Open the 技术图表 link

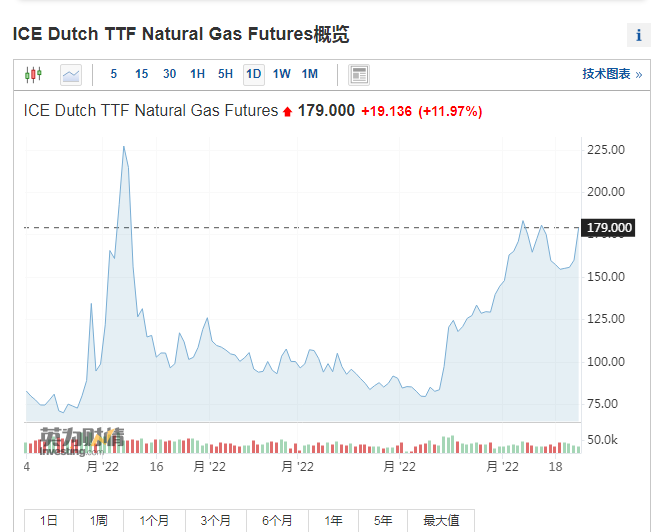(612, 74)
